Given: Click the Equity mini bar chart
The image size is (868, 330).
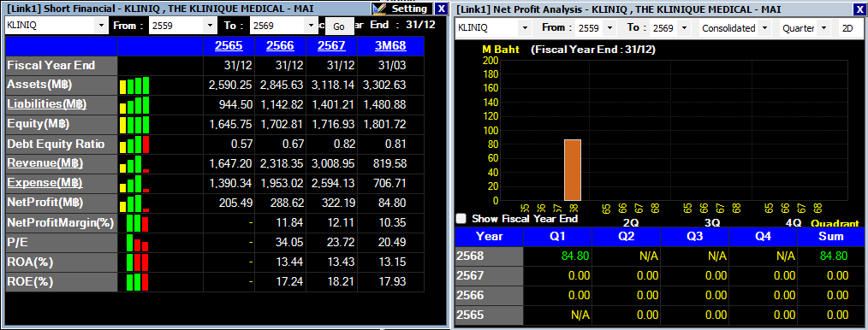Looking at the screenshot, I should click(x=134, y=124).
